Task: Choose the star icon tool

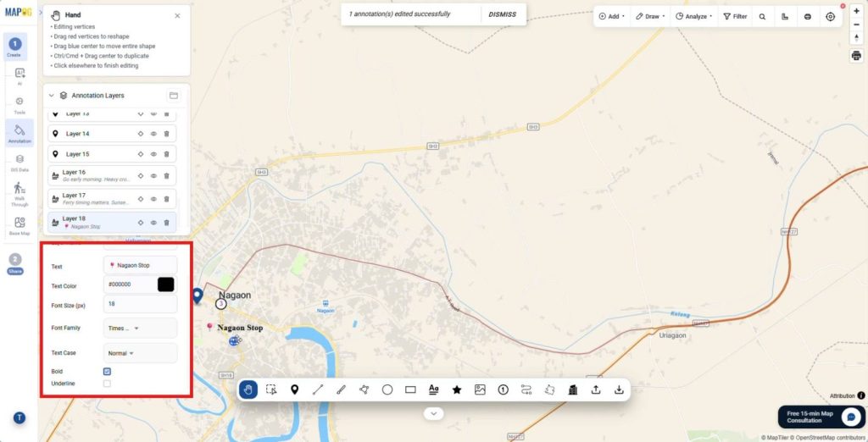Action: tap(457, 390)
